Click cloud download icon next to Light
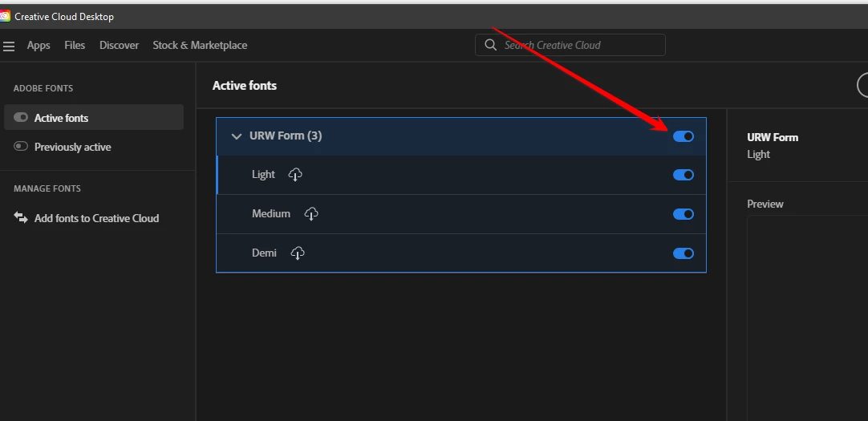The width and height of the screenshot is (868, 421). (x=295, y=175)
